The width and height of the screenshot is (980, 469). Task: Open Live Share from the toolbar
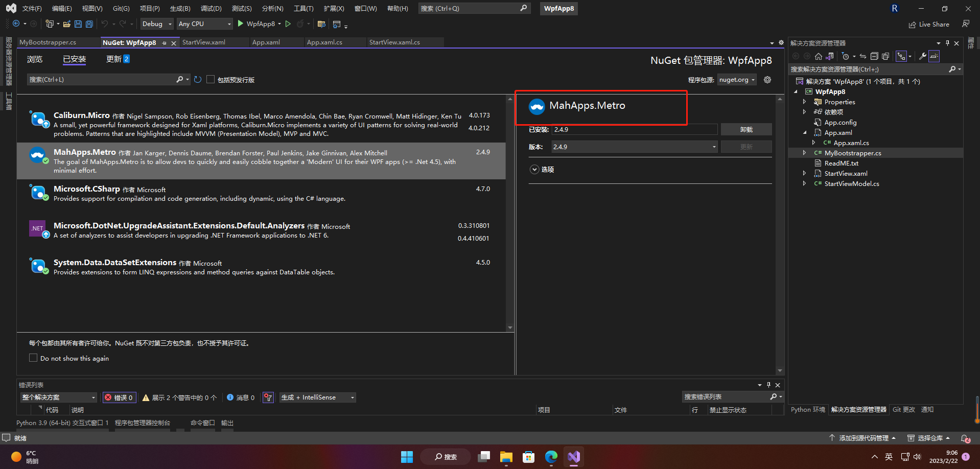(x=929, y=25)
